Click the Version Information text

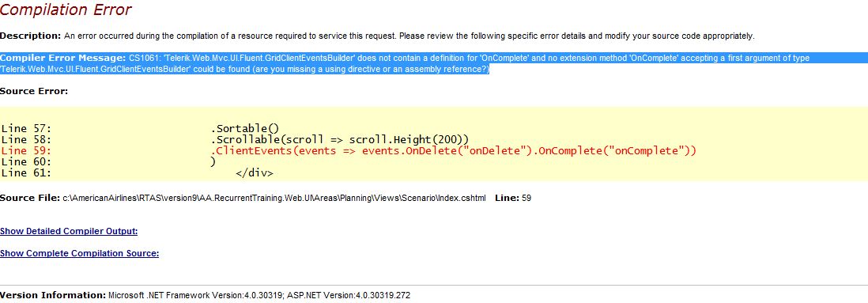tap(205, 295)
